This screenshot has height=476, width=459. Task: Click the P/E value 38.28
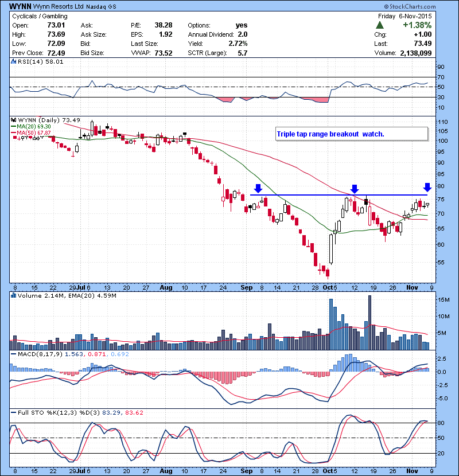click(164, 25)
